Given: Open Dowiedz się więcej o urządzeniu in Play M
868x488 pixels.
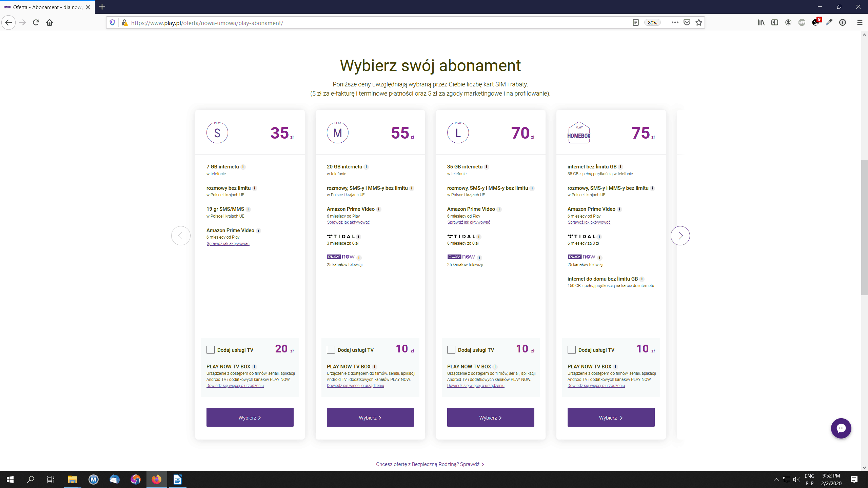Looking at the screenshot, I should click(355, 386).
